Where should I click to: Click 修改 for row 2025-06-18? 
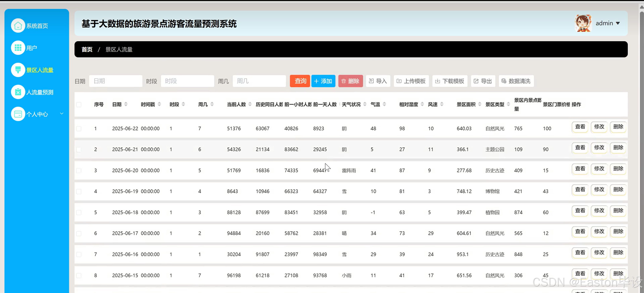(599, 211)
